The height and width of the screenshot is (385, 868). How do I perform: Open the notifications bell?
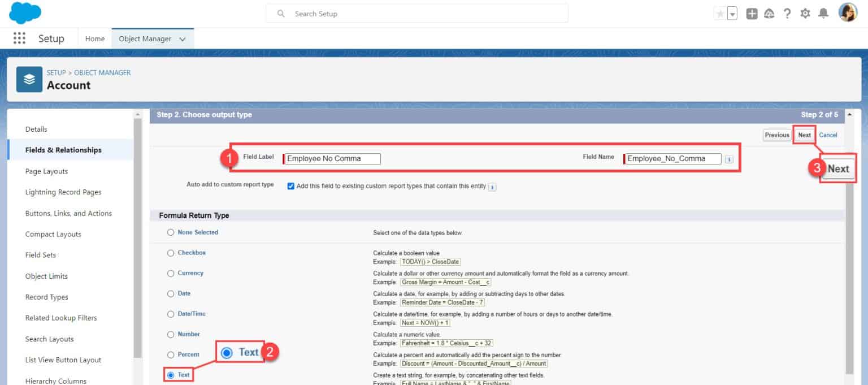click(x=824, y=13)
